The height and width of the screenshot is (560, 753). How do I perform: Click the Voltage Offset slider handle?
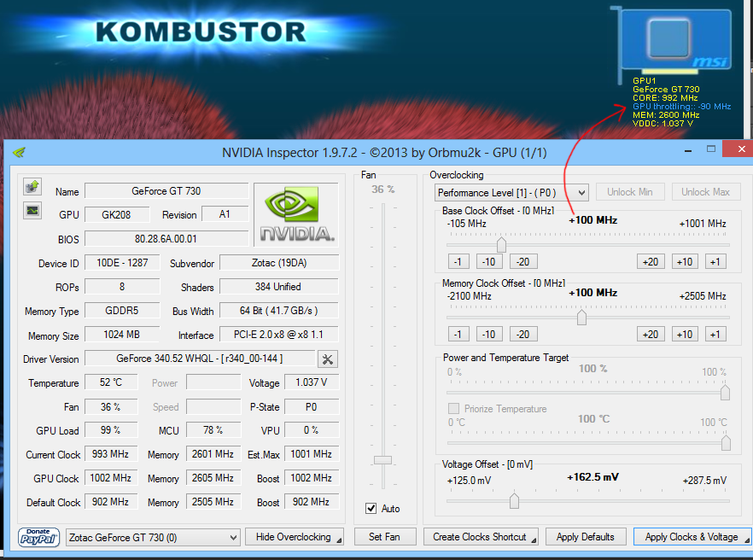point(514,500)
